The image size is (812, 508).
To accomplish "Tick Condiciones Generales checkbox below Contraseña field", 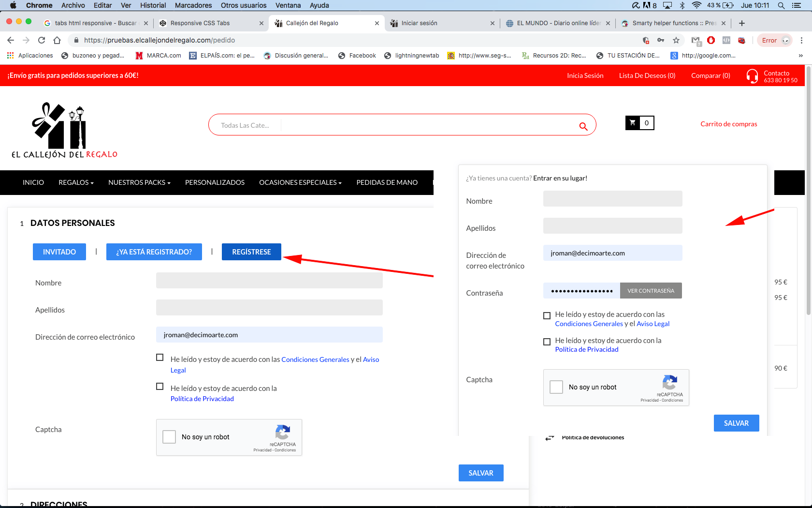I will point(547,315).
